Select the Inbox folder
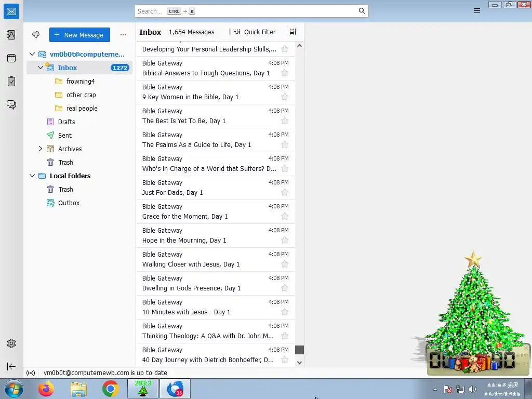 (79, 68)
